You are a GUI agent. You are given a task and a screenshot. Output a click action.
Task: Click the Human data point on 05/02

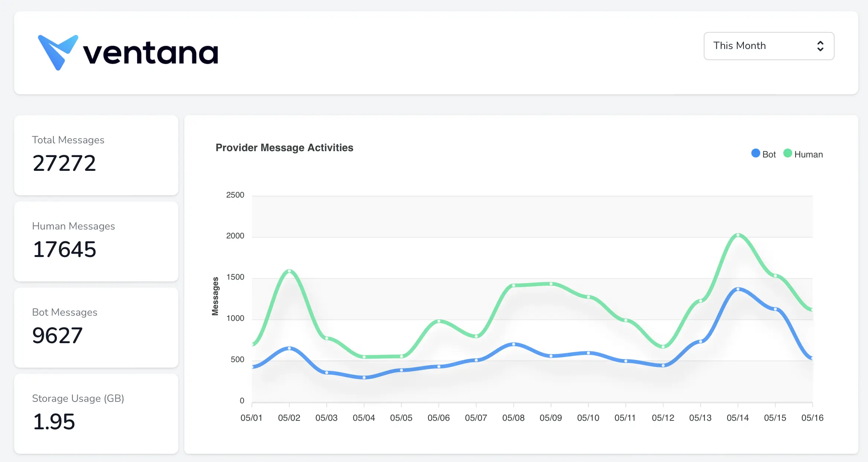[x=289, y=271]
